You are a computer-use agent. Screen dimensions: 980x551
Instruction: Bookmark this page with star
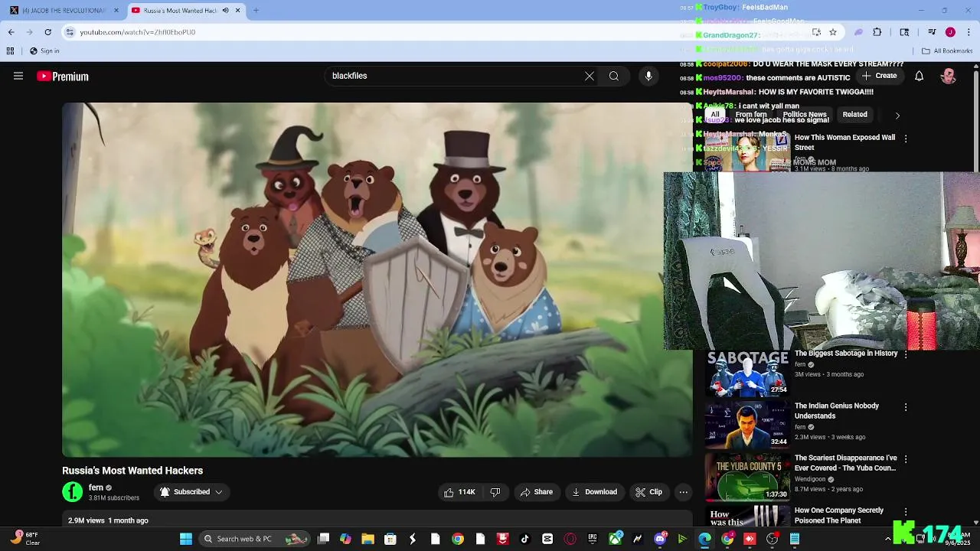pyautogui.click(x=833, y=32)
